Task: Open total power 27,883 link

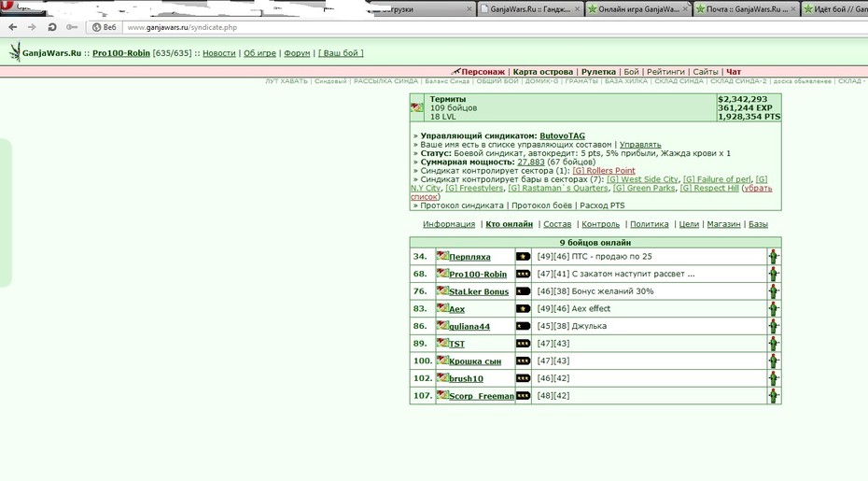Action: [531, 162]
